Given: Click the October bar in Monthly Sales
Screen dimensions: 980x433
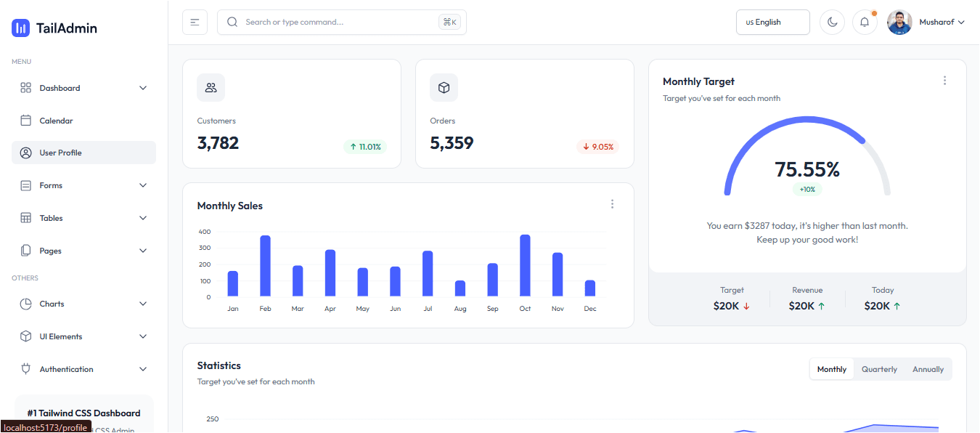Looking at the screenshot, I should (x=525, y=265).
